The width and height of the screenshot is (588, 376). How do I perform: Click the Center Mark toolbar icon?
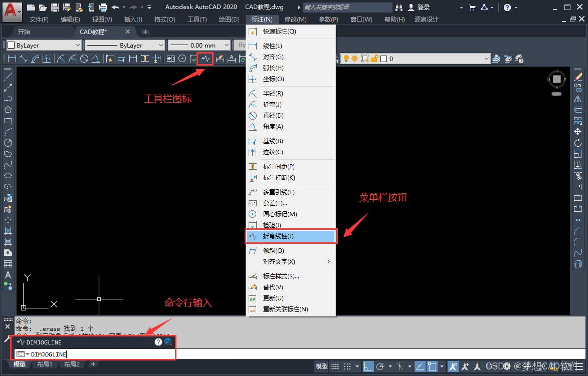[x=182, y=59]
